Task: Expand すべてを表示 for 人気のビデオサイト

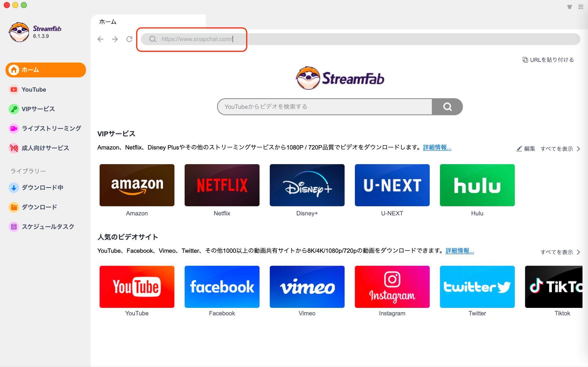Action: coord(560,252)
